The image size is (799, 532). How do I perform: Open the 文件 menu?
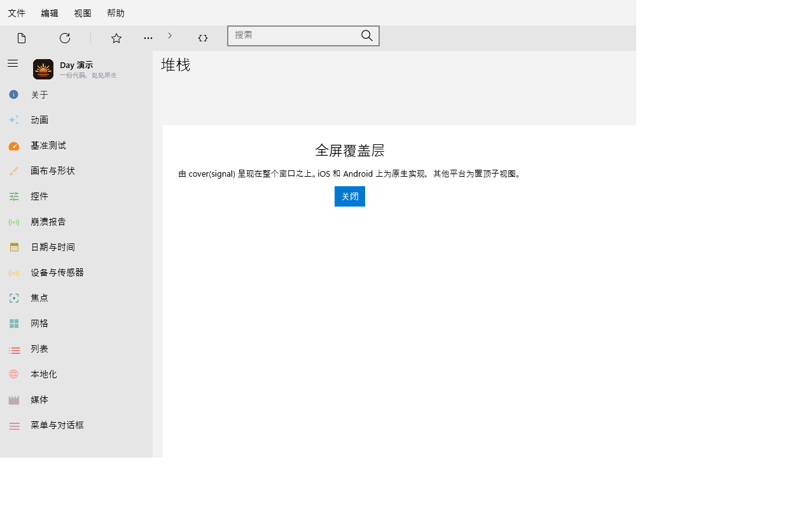pos(17,13)
